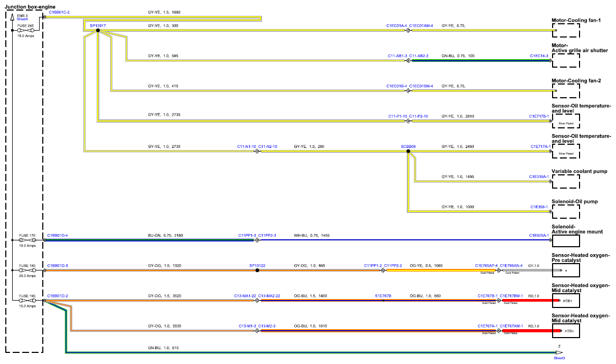The height and width of the screenshot is (364, 616).
Task: Click the FUSE 19E fuse symbol
Action: tap(27, 301)
